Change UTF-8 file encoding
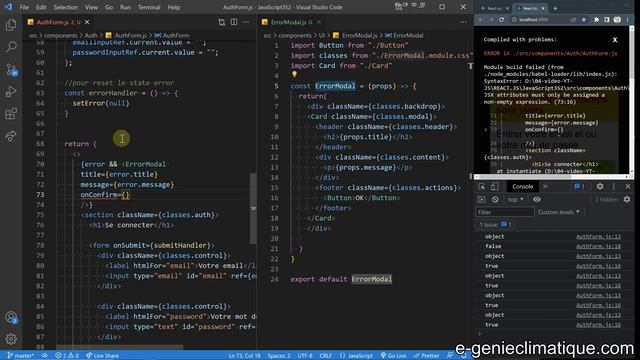 tap(305, 356)
